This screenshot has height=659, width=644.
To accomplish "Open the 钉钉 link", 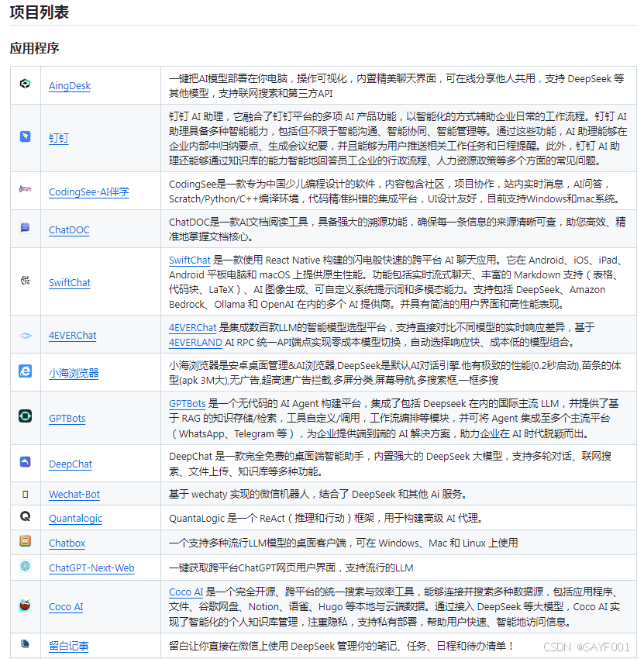I will (59, 138).
